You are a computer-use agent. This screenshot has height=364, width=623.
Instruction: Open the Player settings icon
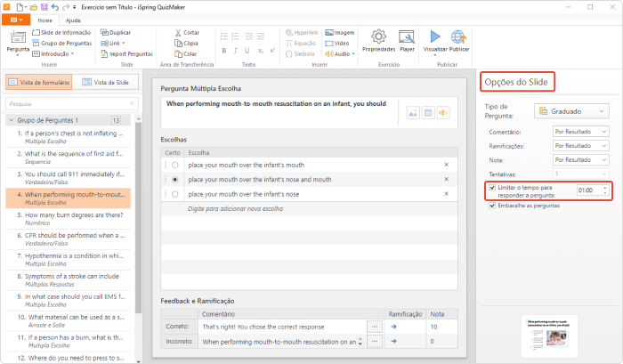[407, 37]
